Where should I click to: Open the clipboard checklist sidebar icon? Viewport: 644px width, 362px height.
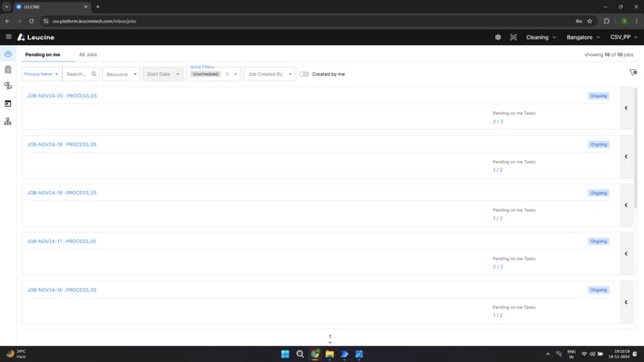click(x=7, y=70)
